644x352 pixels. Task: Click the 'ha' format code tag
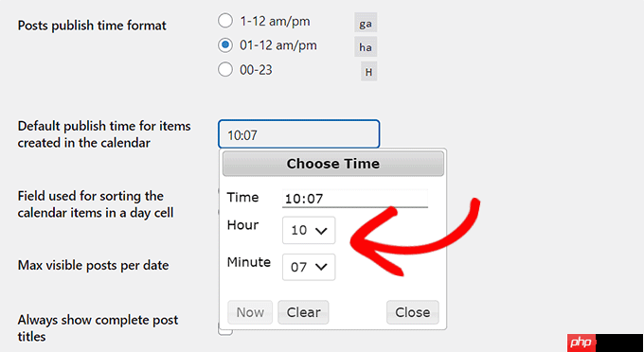366,47
